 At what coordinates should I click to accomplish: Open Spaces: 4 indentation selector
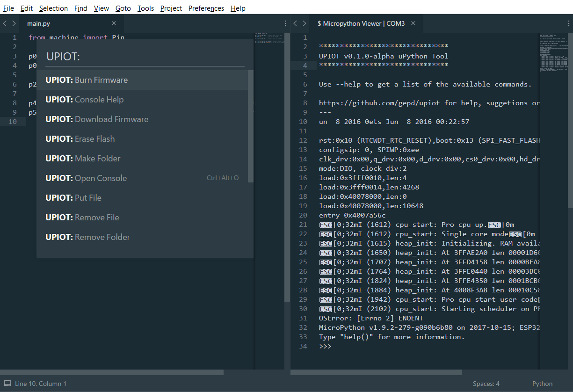coord(486,384)
